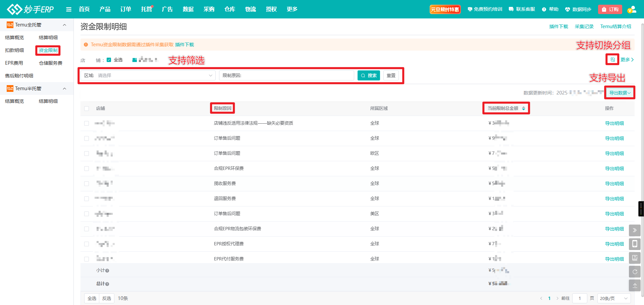
Task: Collapse floating toolbar with double-chevron icon
Action: [635, 230]
